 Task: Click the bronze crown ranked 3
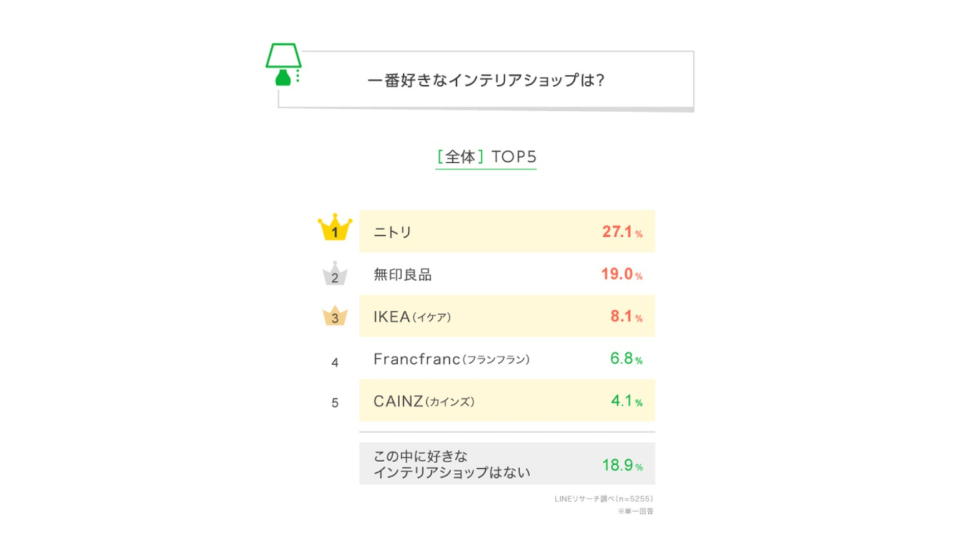point(335,316)
